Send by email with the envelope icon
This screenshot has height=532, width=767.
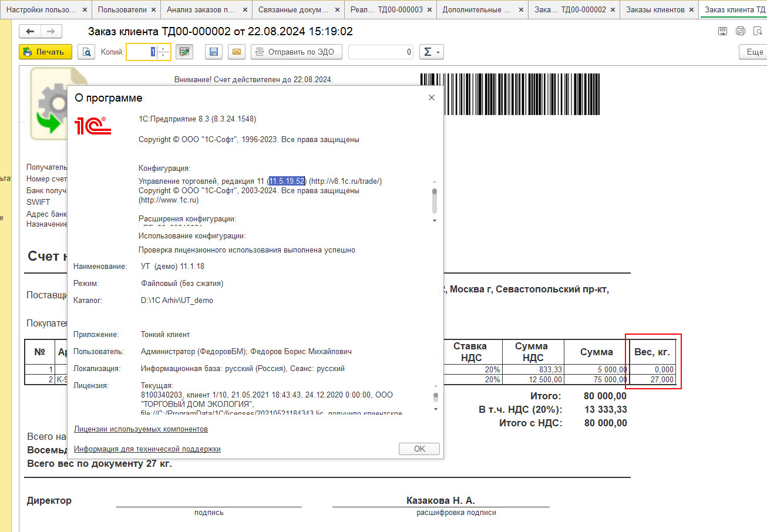237,52
